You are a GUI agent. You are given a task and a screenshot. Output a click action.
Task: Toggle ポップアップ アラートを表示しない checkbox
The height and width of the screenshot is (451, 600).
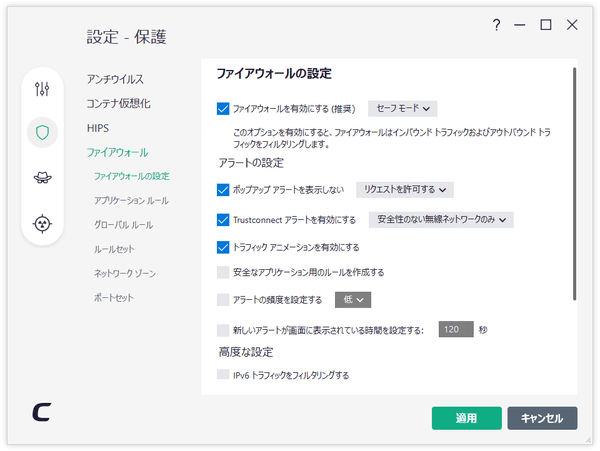coord(223,190)
